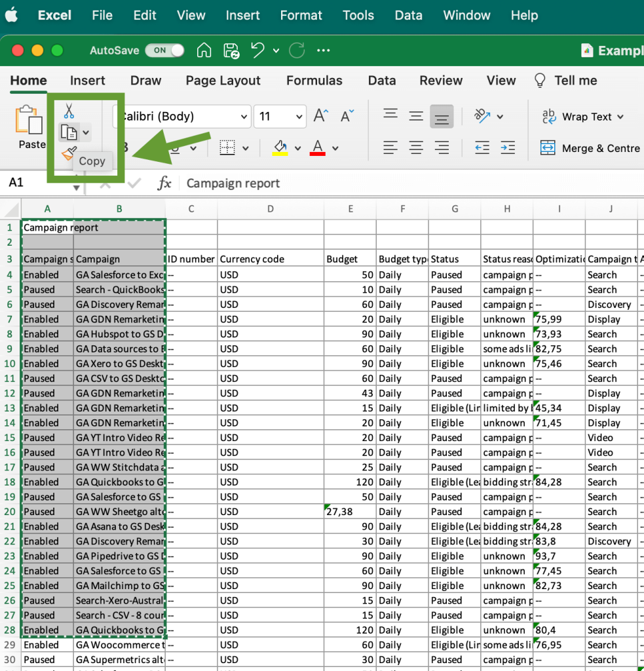Click the Copy icon
Screen dimensions: 644x671
(x=68, y=131)
